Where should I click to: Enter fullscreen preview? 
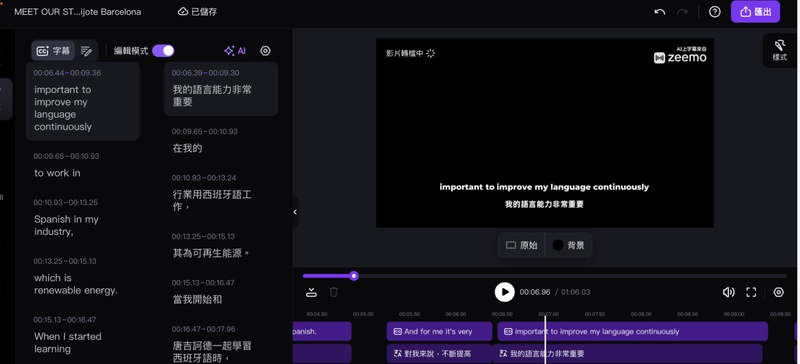751,292
